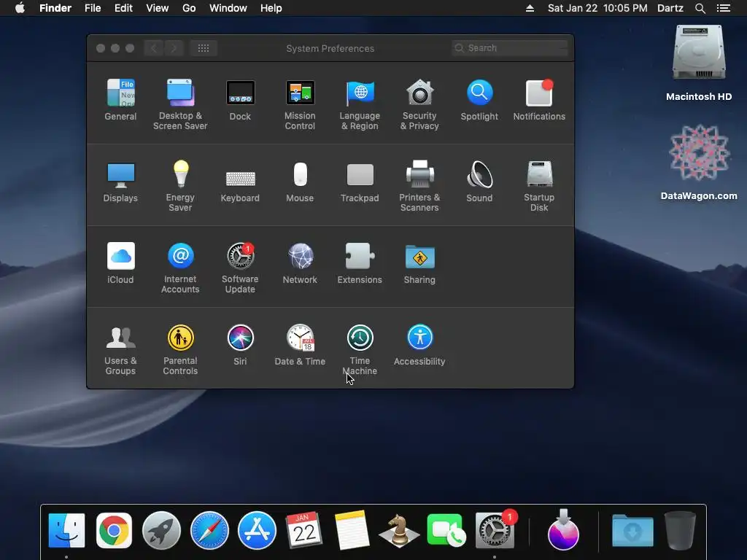Open the Sound preferences pane
The image size is (747, 560).
[x=479, y=182]
